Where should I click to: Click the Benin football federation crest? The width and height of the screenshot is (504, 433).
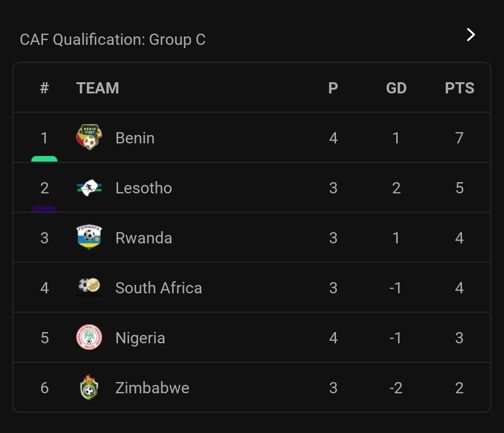pyautogui.click(x=89, y=138)
